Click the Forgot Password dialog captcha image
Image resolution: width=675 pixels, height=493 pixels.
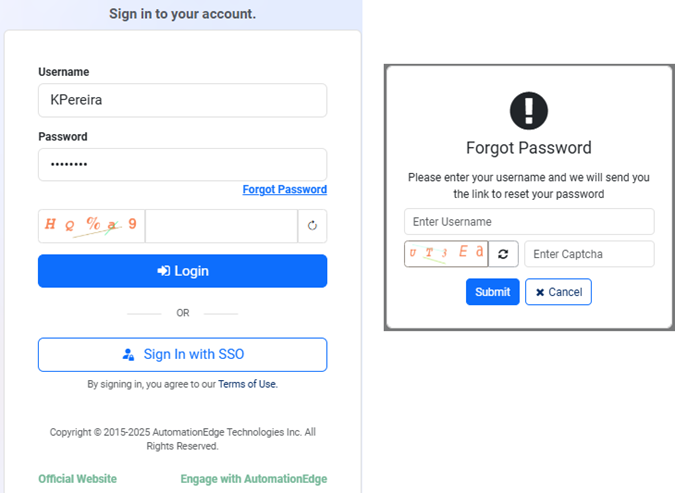click(446, 254)
